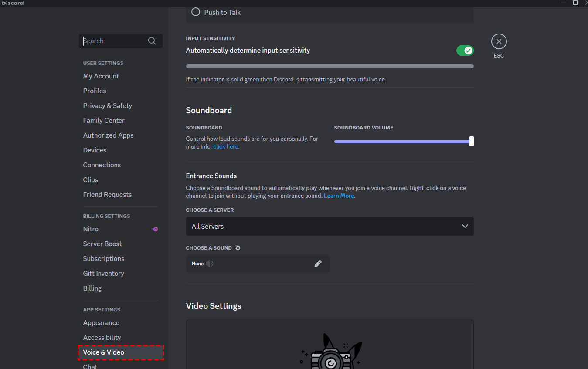Click inside the Search settings field

[x=113, y=41]
